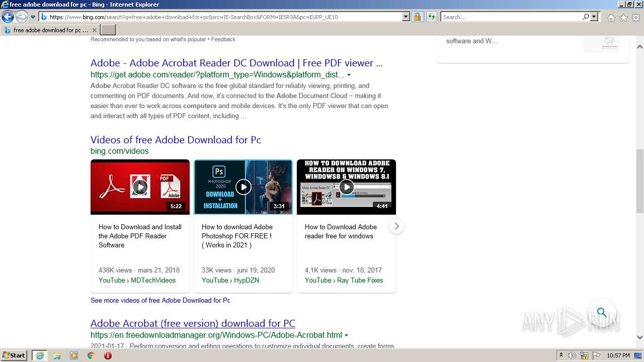Click the Feedback link under recommendations
The width and height of the screenshot is (644, 362).
(223, 39)
